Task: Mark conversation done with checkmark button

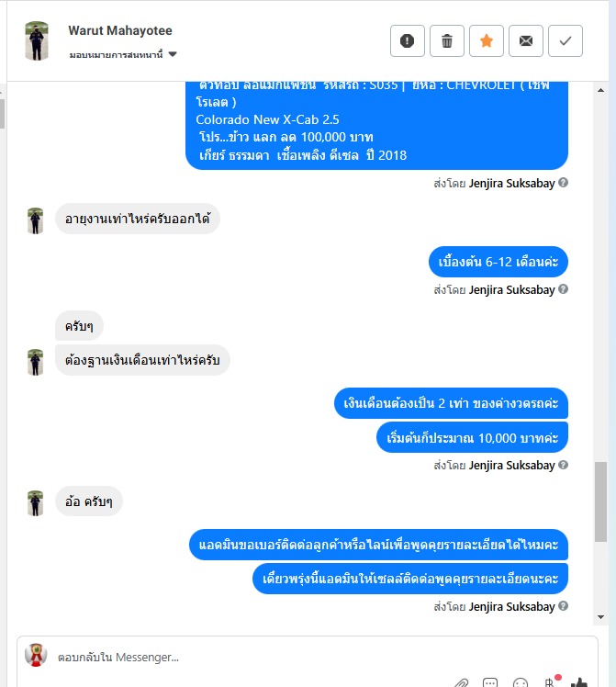Action: (x=566, y=41)
